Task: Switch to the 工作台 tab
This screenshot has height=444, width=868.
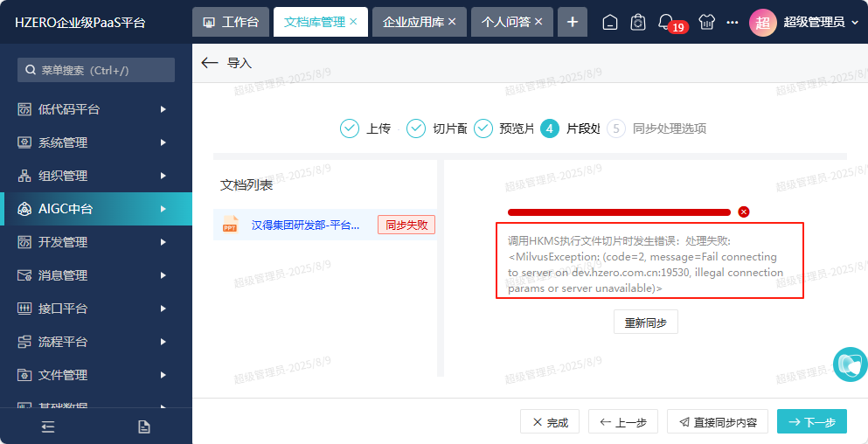Action: [x=231, y=22]
